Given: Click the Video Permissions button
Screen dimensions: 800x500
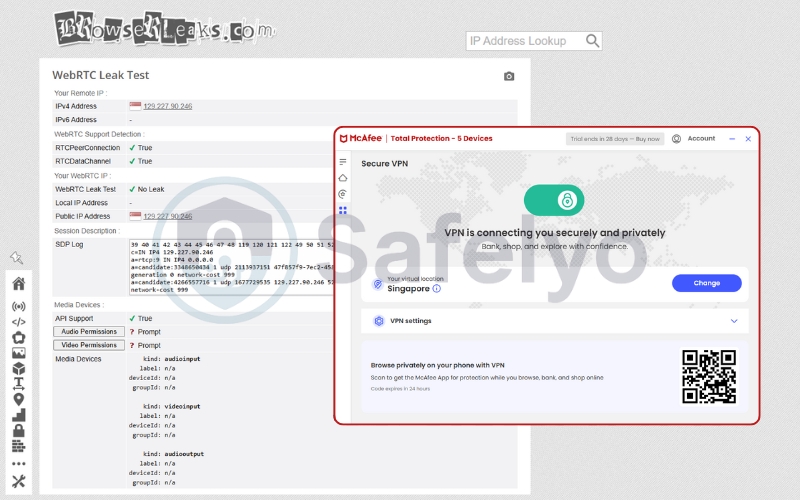Looking at the screenshot, I should [x=89, y=345].
